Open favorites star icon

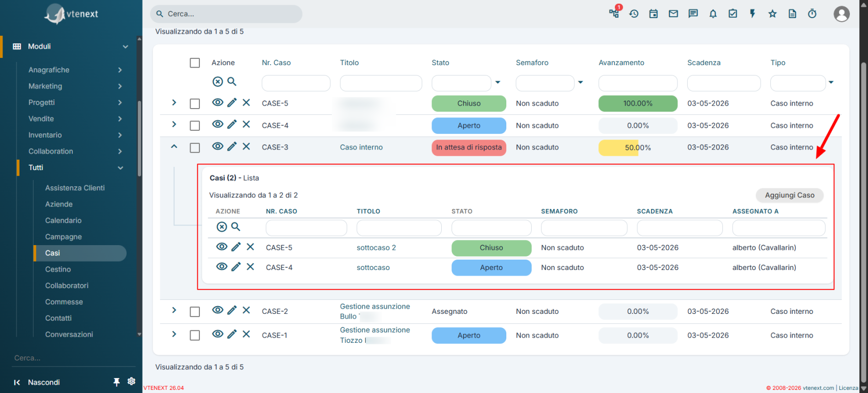point(772,14)
